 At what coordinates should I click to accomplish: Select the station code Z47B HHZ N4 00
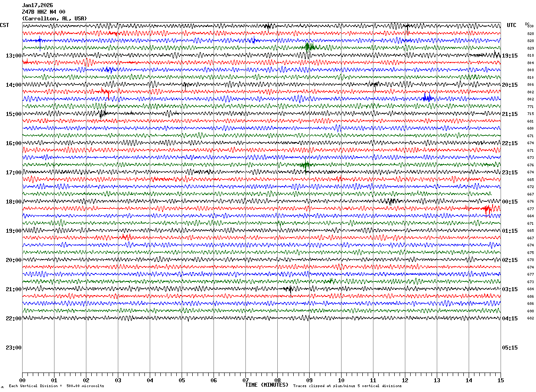pos(43,12)
